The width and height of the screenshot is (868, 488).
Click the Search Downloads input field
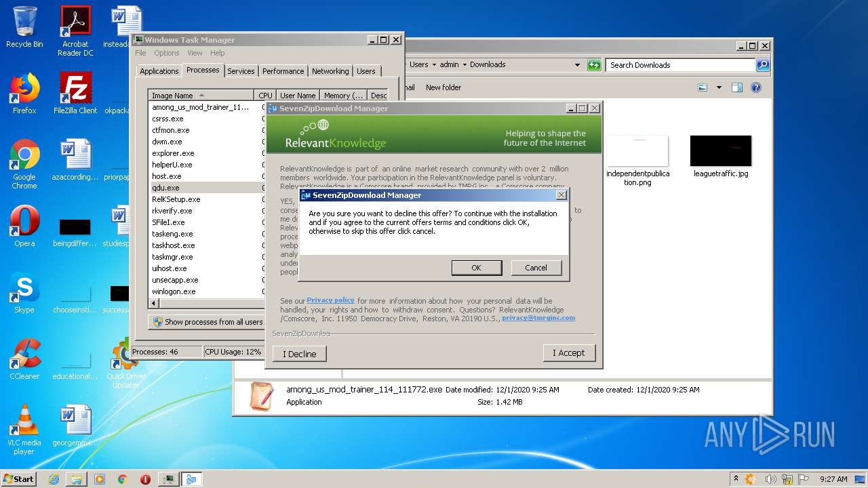680,65
